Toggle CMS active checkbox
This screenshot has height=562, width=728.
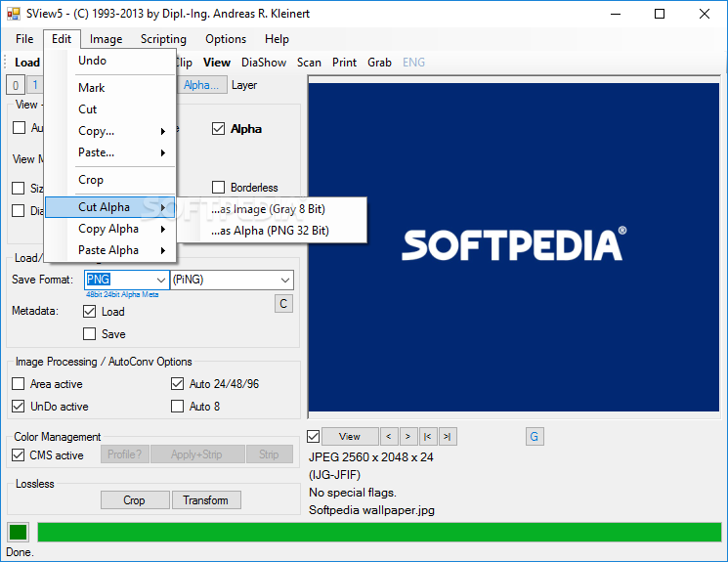pos(19,454)
